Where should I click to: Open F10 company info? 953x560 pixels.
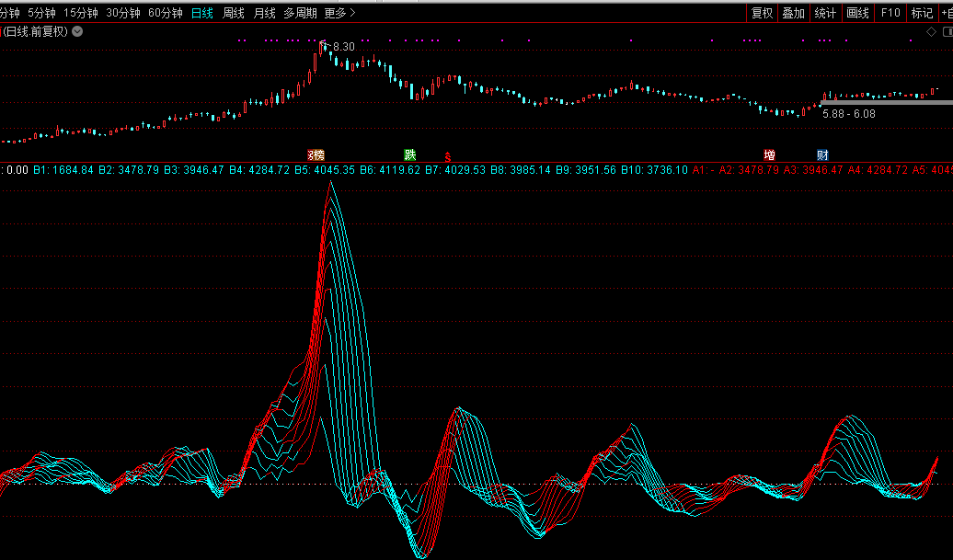click(890, 13)
